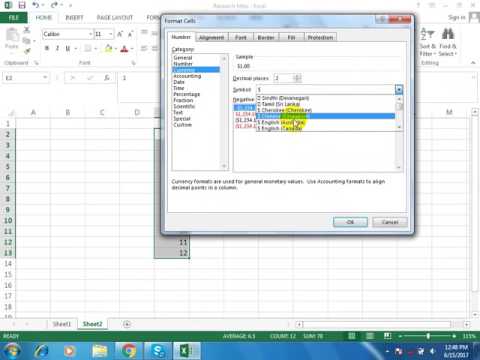
Task: Click Sign in on the ribbon
Action: click(457, 17)
